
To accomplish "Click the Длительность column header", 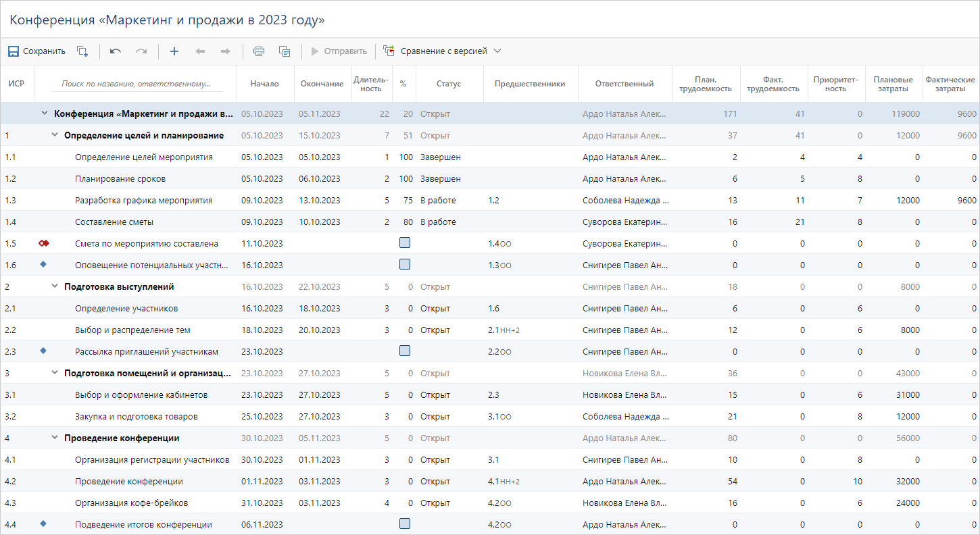I will click(x=372, y=84).
